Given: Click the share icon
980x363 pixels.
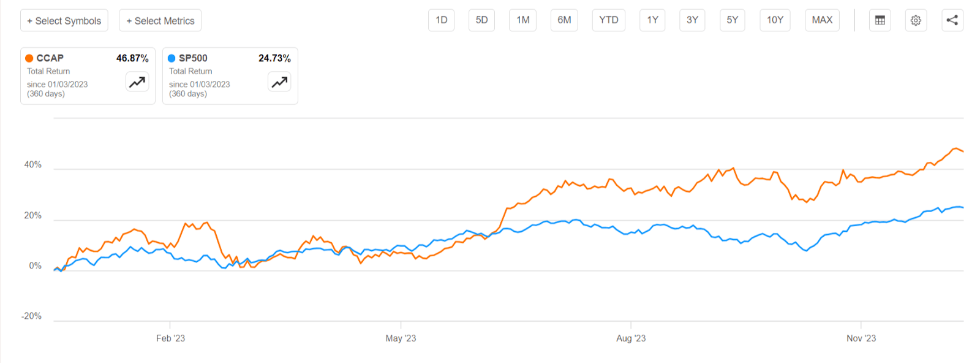Looking at the screenshot, I should pos(952,20).
